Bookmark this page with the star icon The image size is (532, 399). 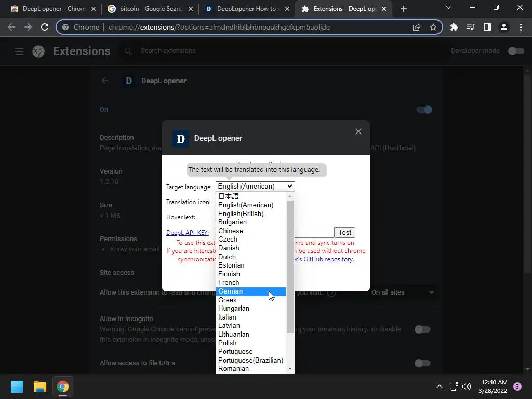[433, 27]
